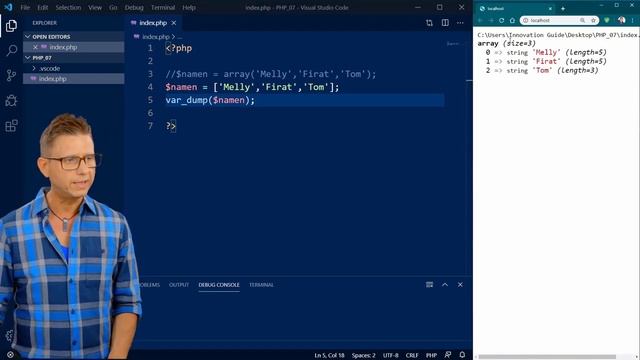Click the remote indicator icon in status bar

[x=10, y=355]
